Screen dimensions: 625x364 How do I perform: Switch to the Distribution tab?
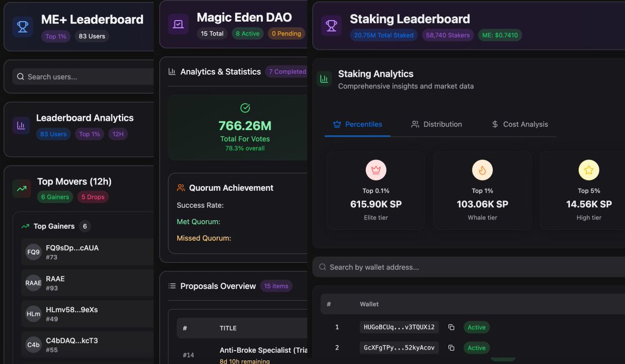tap(436, 124)
